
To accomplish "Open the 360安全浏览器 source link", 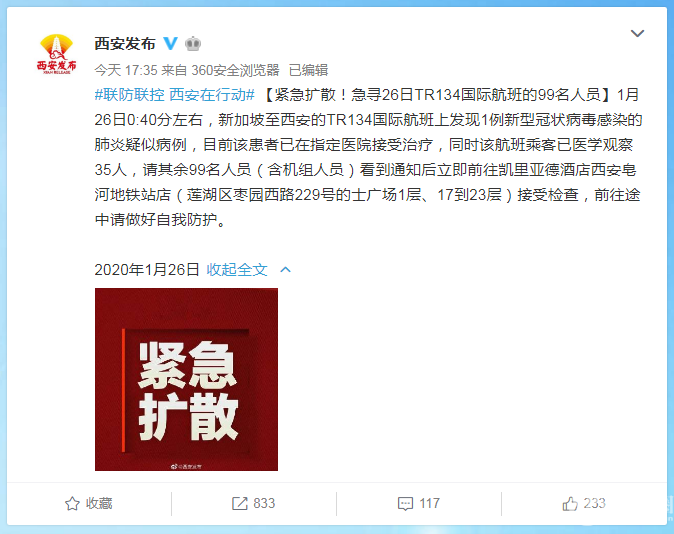I will coord(235,70).
